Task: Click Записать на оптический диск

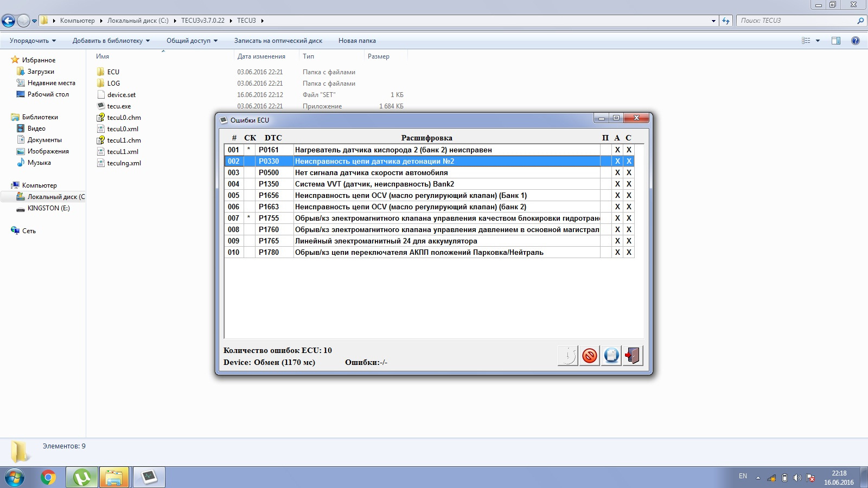Action: [278, 41]
